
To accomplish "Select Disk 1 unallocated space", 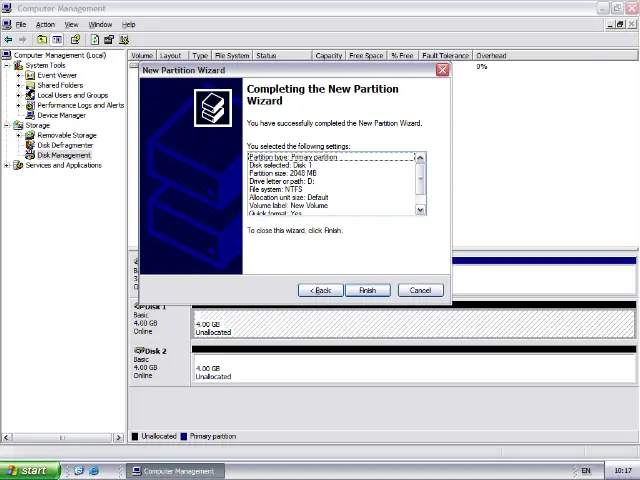I will pyautogui.click(x=414, y=324).
